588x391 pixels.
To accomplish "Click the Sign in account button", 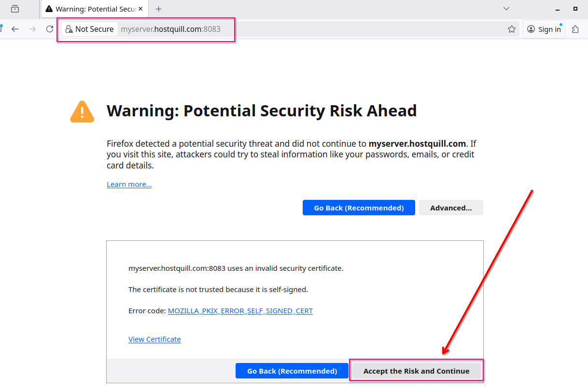I will pyautogui.click(x=544, y=29).
